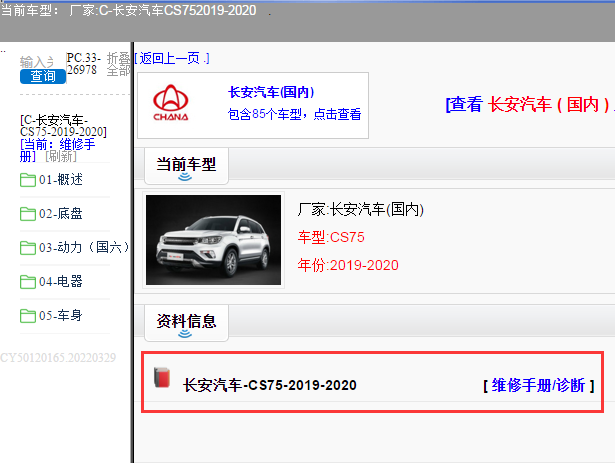615x463 pixels.
Task: Select 05-车身 tree label
Action: click(61, 315)
